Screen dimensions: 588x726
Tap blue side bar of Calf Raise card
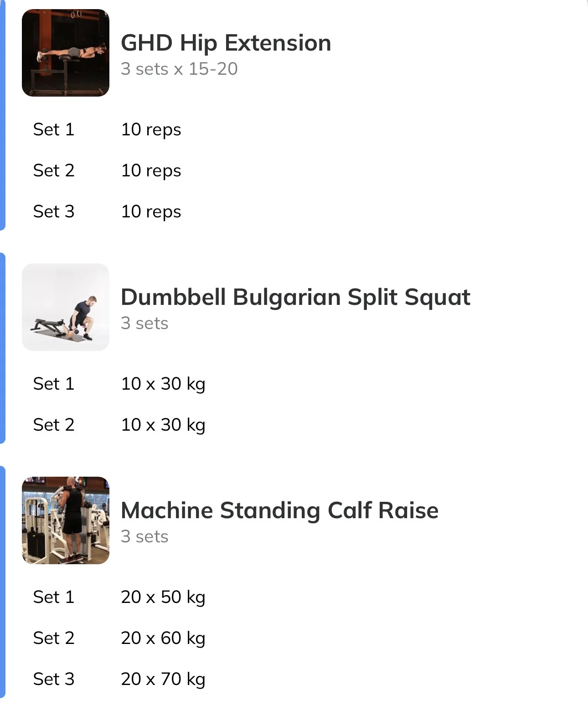point(2,582)
